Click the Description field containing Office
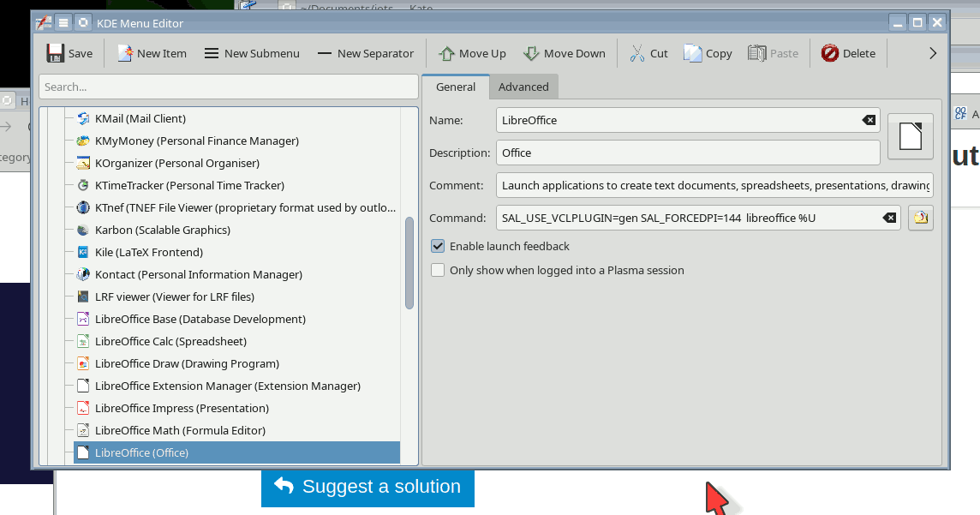 [688, 153]
